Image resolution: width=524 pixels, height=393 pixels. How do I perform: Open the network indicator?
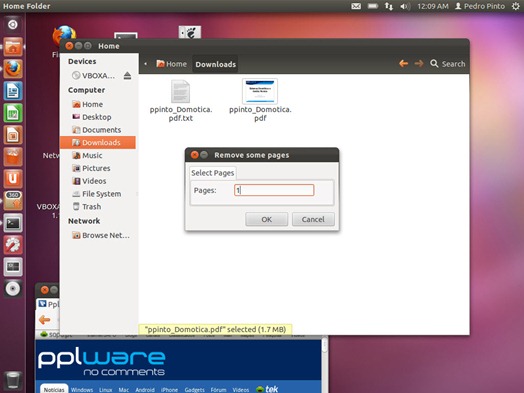tap(389, 6)
